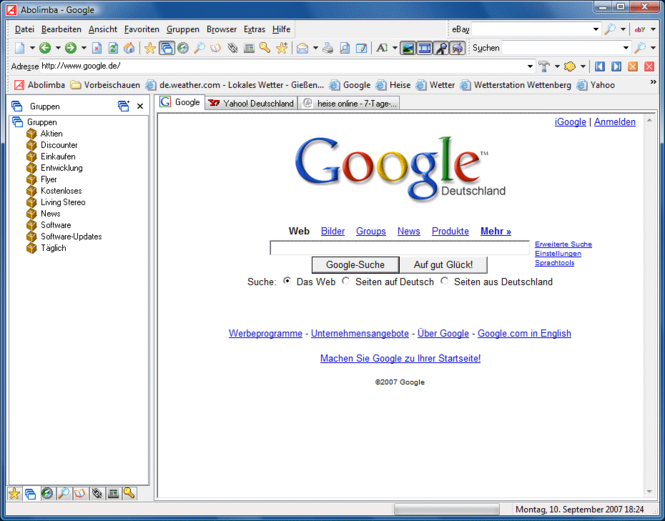
Task: Click the Auf gut Glück! button
Action: coord(443,265)
